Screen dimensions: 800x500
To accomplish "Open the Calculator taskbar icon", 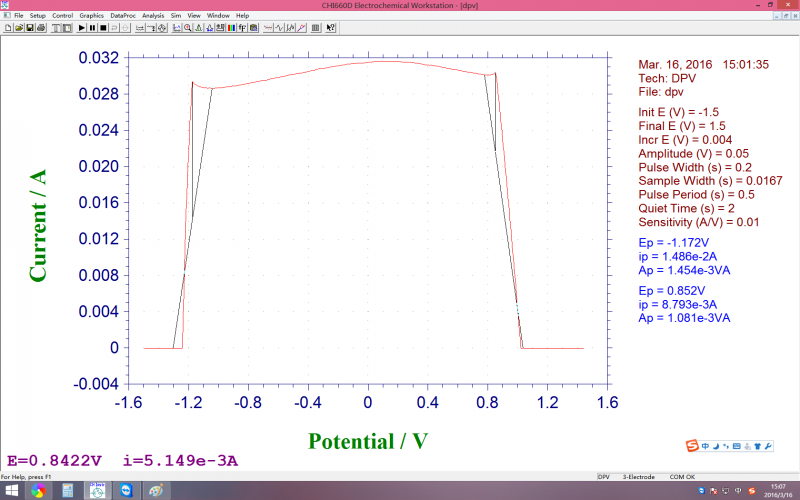I will click(x=67, y=491).
